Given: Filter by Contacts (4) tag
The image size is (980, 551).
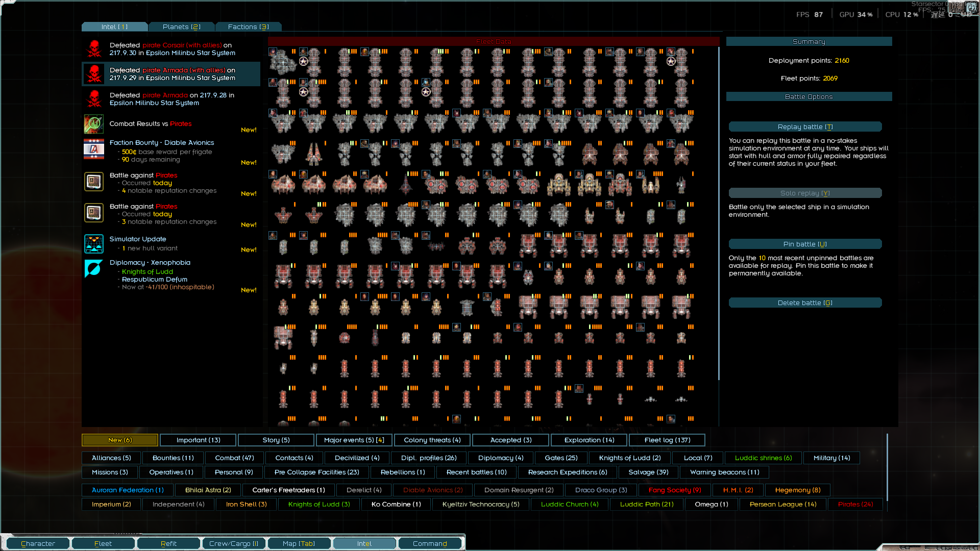Looking at the screenshot, I should (294, 458).
